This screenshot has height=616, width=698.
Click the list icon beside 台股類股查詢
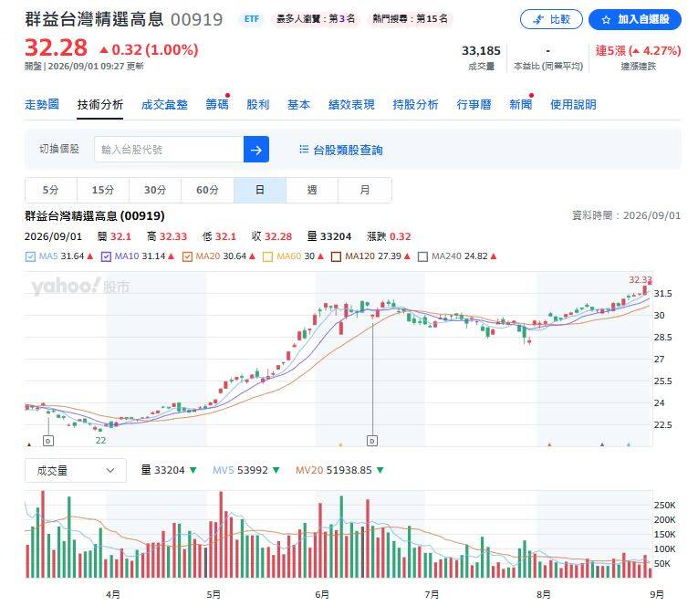tap(304, 150)
